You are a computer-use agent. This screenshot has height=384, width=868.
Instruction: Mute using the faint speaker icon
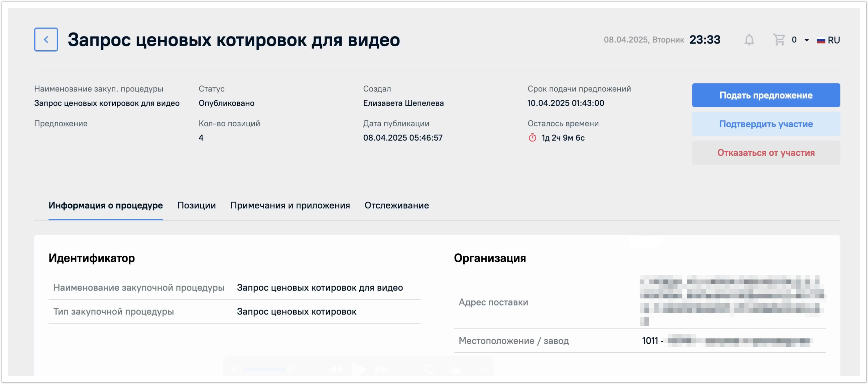click(x=235, y=369)
